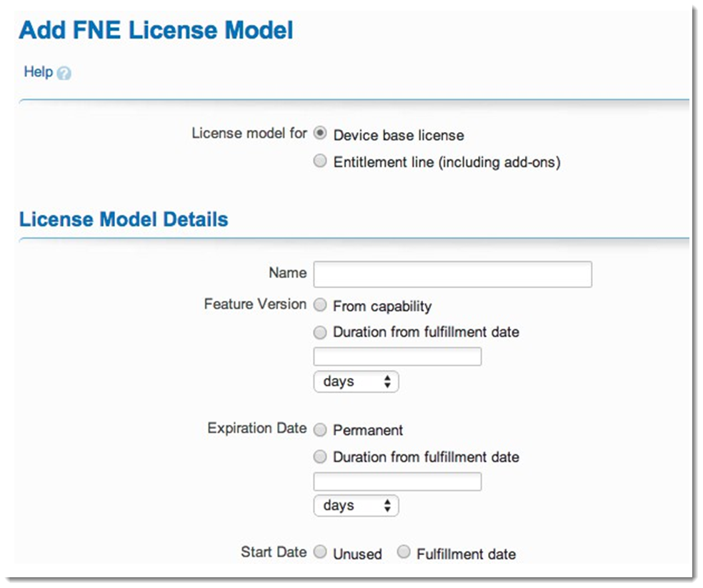The image size is (703, 588).
Task: Select Fulfillment date for Start Date
Action: (404, 552)
